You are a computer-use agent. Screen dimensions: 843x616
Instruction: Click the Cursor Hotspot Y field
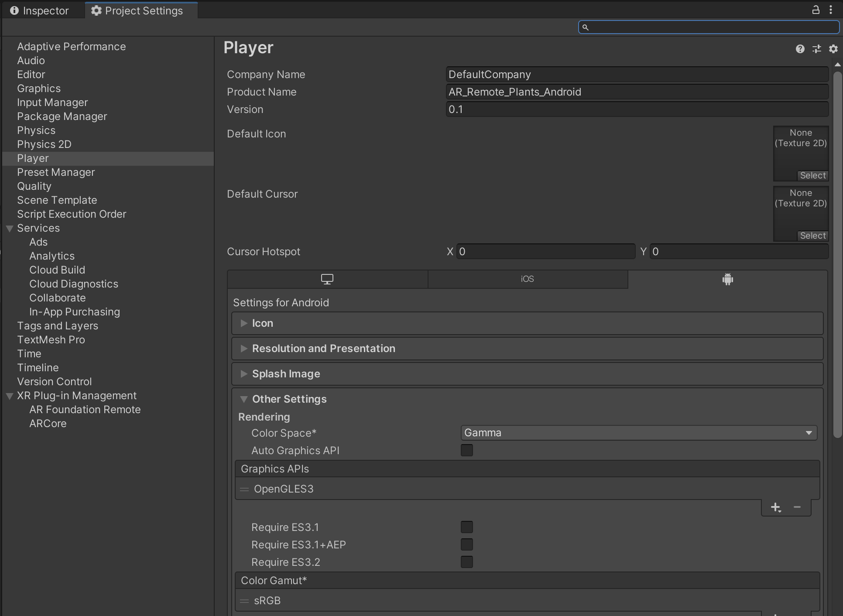tap(739, 251)
